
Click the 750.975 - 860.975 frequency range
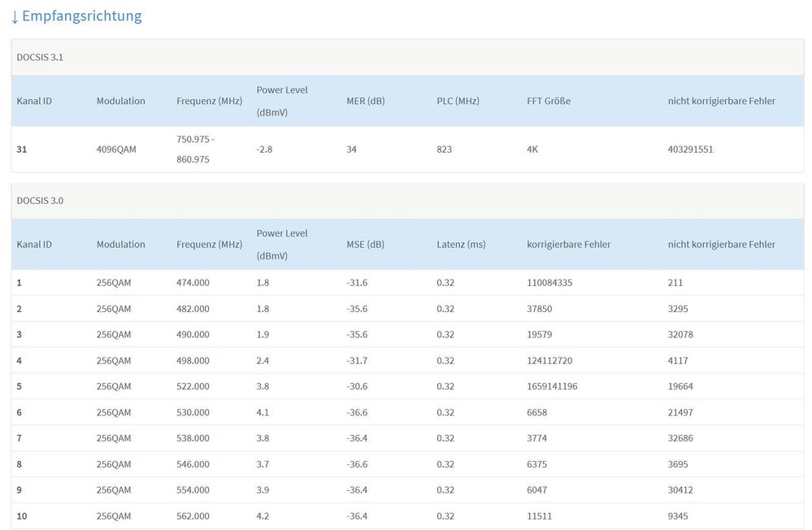pyautogui.click(x=197, y=150)
